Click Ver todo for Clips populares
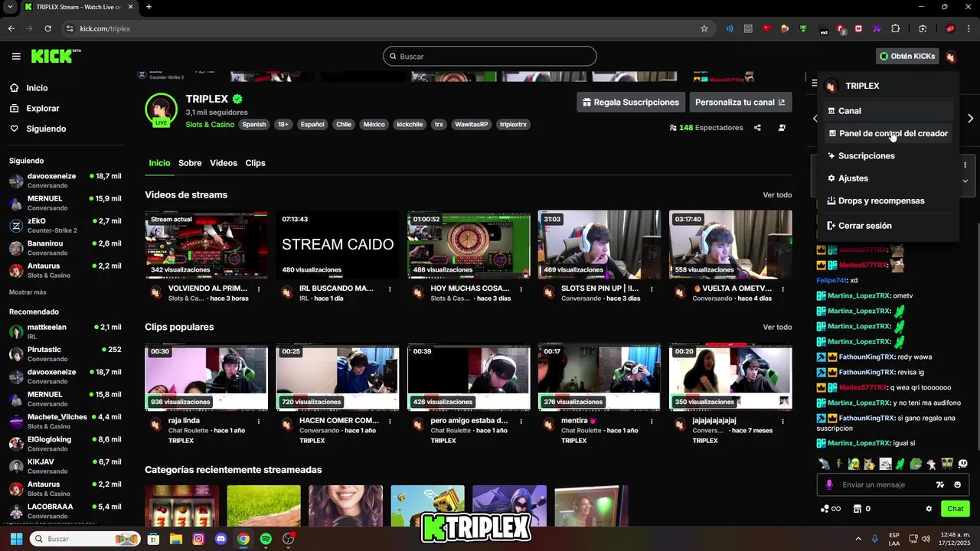 click(x=777, y=327)
